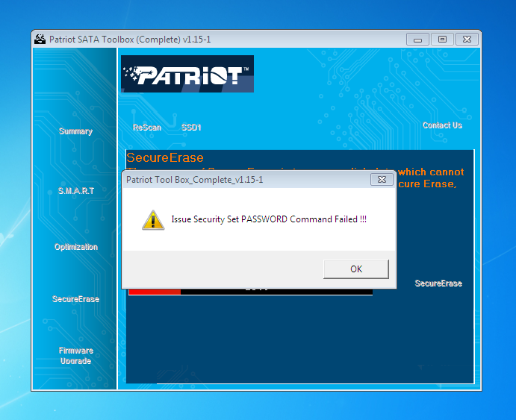516x420 pixels.
Task: Open Firmware Upgrade section
Action: [76, 356]
